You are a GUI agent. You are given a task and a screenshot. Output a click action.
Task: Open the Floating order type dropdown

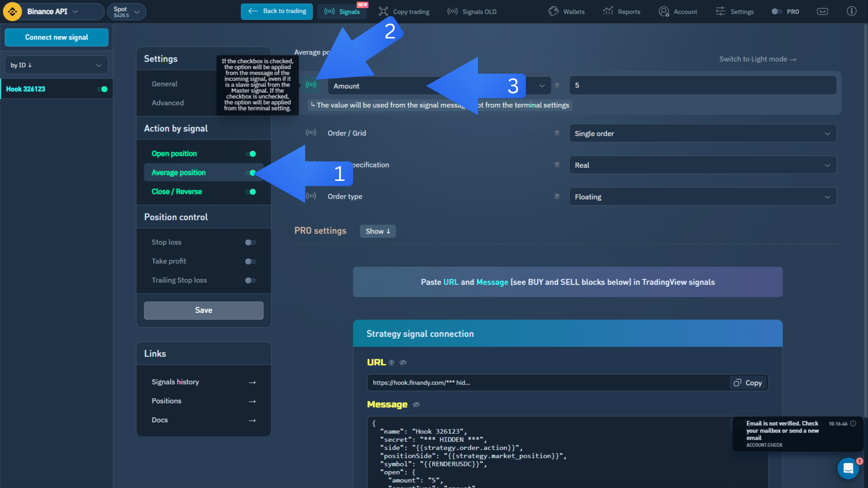tap(702, 197)
